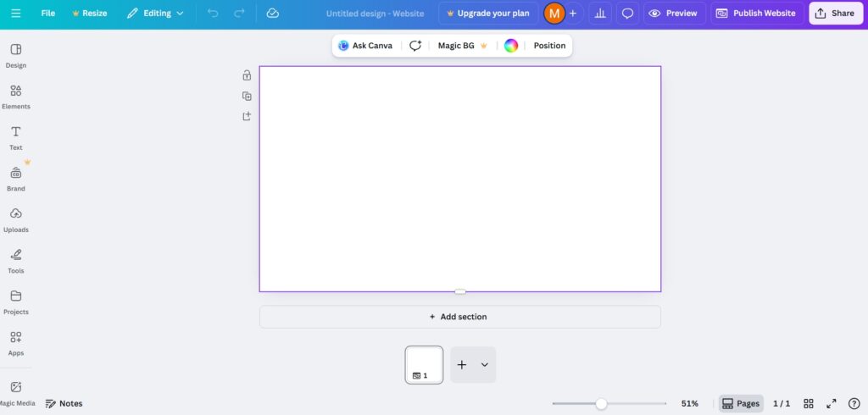Open the rainbow background color picker
868x415 pixels.
pos(511,46)
